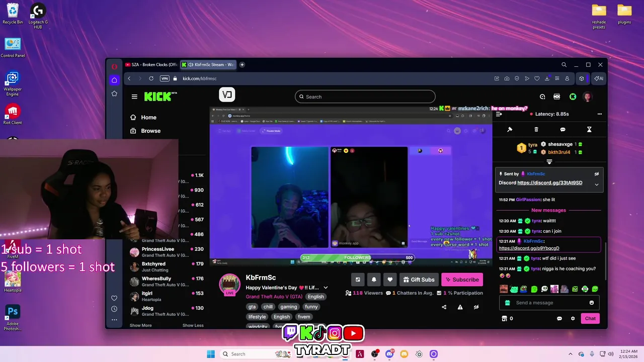Image resolution: width=644 pixels, height=362 pixels.
Task: Open discord.gg/33tAt9SD pinned link
Action: 550,183
